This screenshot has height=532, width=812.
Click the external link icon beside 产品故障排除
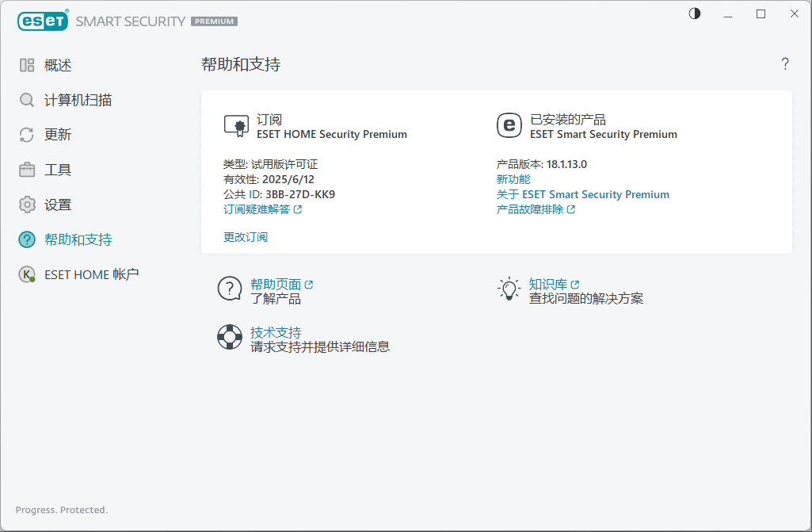click(570, 209)
